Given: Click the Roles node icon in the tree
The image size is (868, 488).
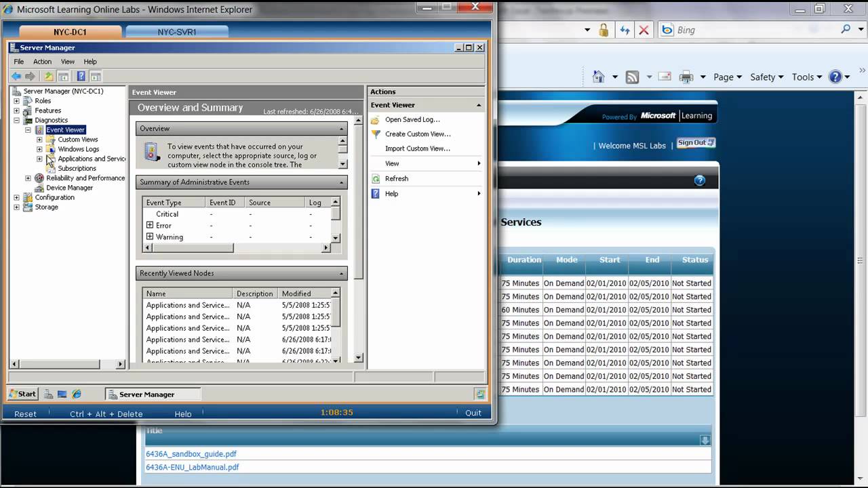Looking at the screenshot, I should 28,101.
